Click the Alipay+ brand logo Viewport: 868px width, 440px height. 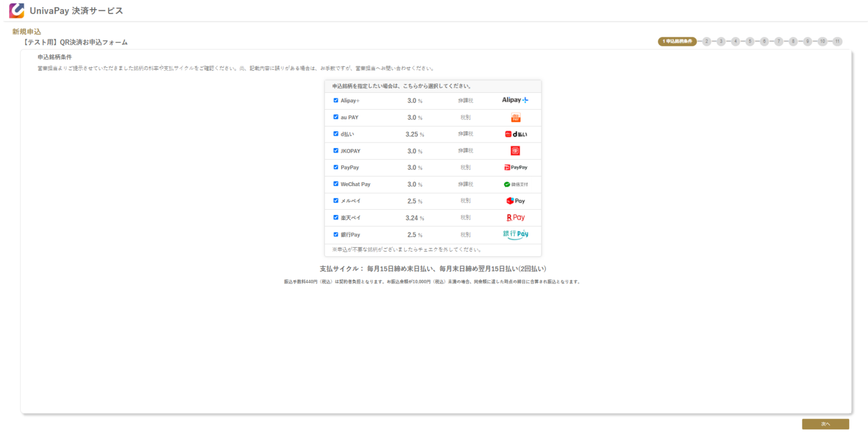point(514,100)
